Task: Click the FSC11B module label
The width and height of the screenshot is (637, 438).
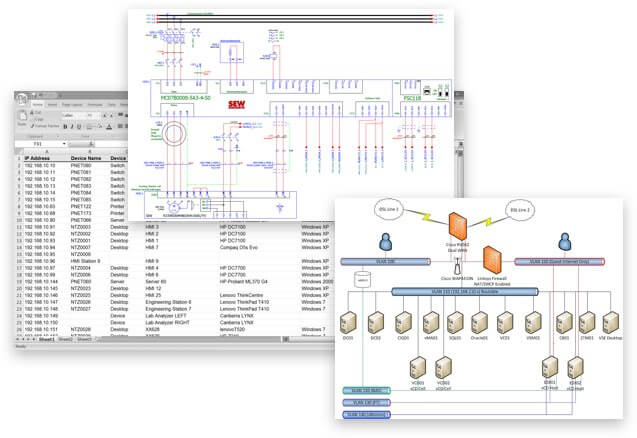Action: click(x=412, y=98)
